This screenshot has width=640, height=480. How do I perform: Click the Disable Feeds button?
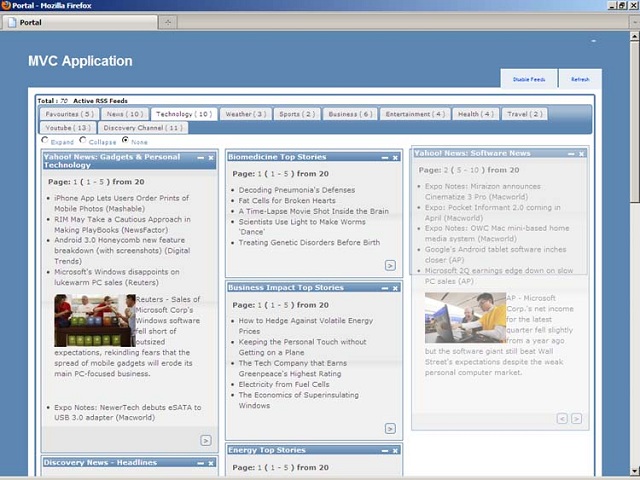(529, 79)
